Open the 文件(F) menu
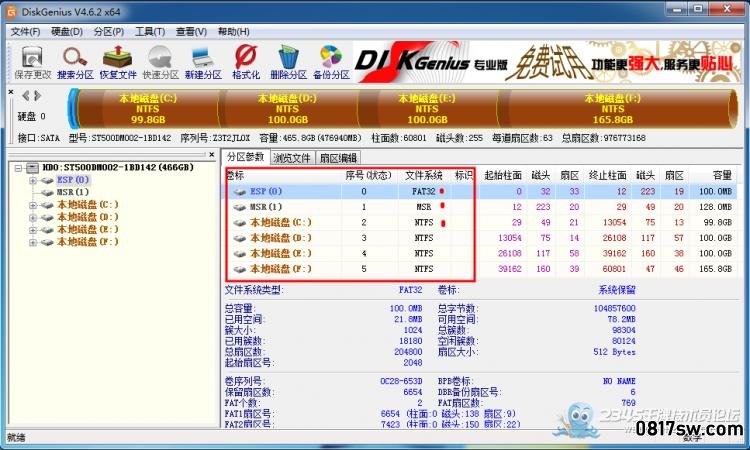This screenshot has height=450, width=750. pyautogui.click(x=25, y=32)
